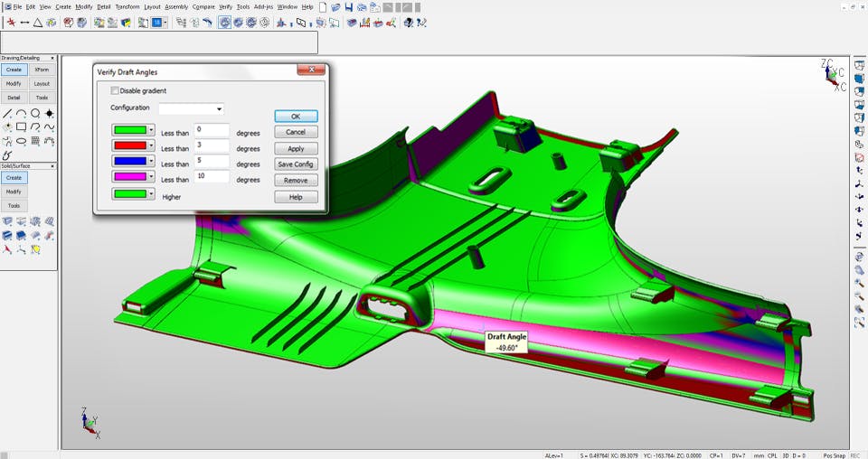Viewport: 868px width, 459px height.
Task: Click the solid blue view cube icon
Action: tap(859, 78)
